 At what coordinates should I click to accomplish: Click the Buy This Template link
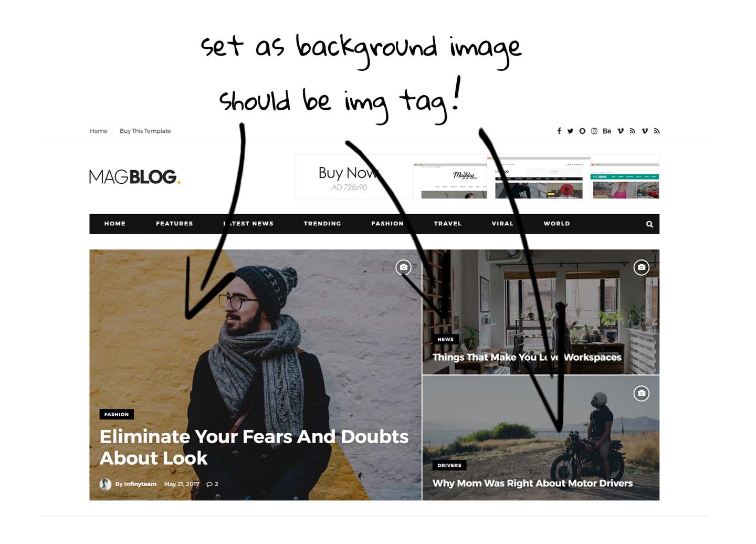[145, 131]
